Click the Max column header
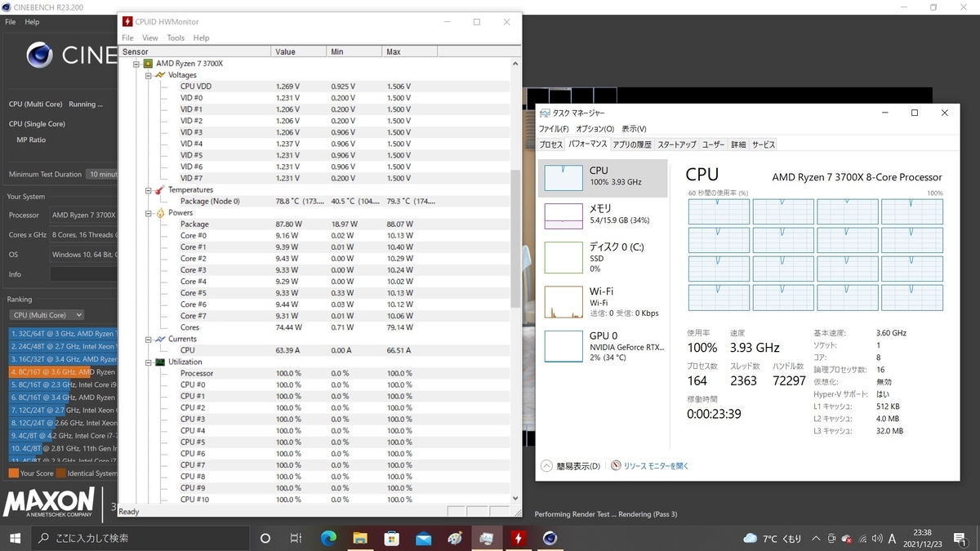The image size is (980, 551). 411,51
